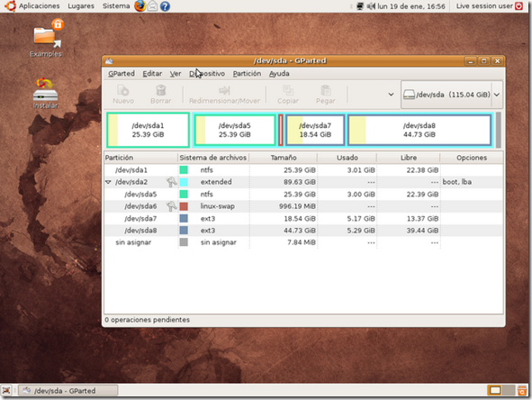Click the show desktop icon in bottom panel
Image resolution: width=532 pixels, height=400 pixels.
click(6, 390)
